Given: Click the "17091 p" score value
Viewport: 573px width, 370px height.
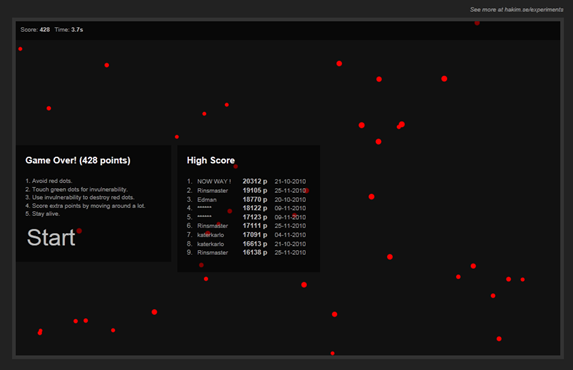Looking at the screenshot, I should 255,235.
